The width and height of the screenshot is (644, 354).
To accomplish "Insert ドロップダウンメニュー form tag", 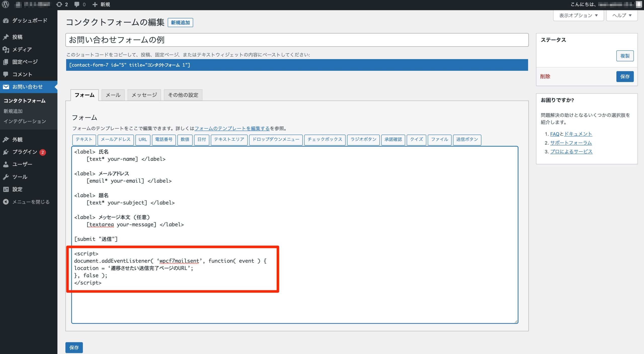I will tap(276, 139).
